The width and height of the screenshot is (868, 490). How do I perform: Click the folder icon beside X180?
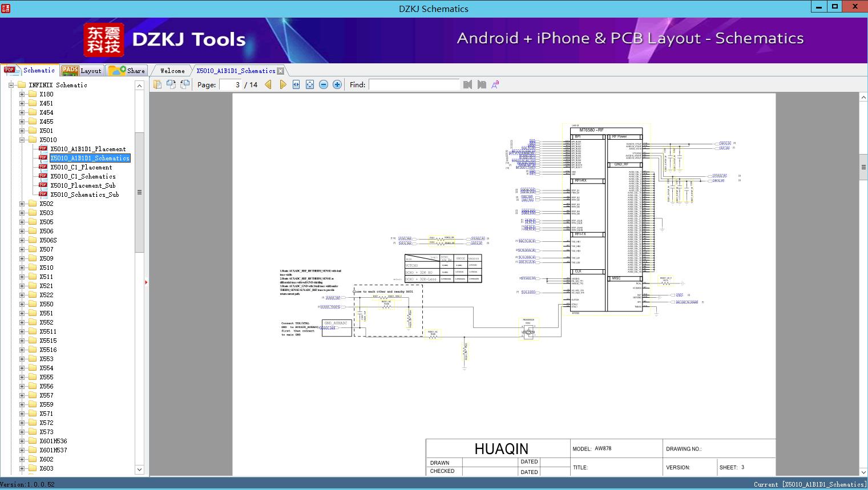pyautogui.click(x=33, y=94)
